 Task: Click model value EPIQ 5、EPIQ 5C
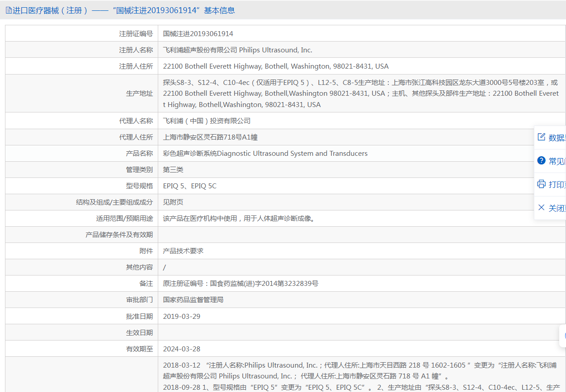tap(190, 186)
